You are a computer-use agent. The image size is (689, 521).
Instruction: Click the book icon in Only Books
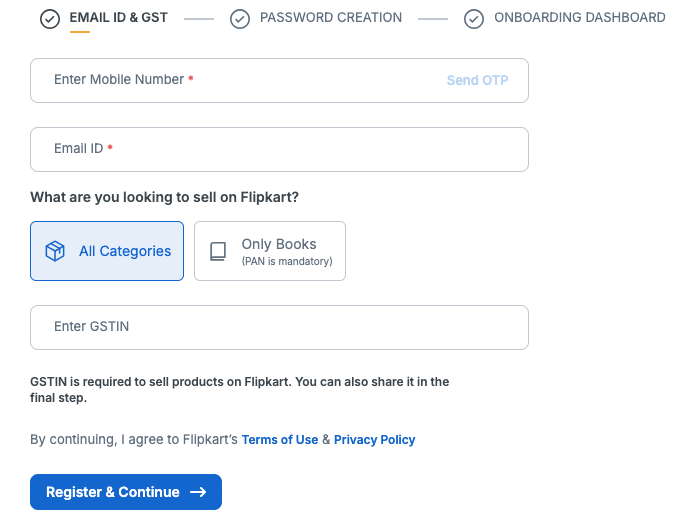pyautogui.click(x=218, y=251)
